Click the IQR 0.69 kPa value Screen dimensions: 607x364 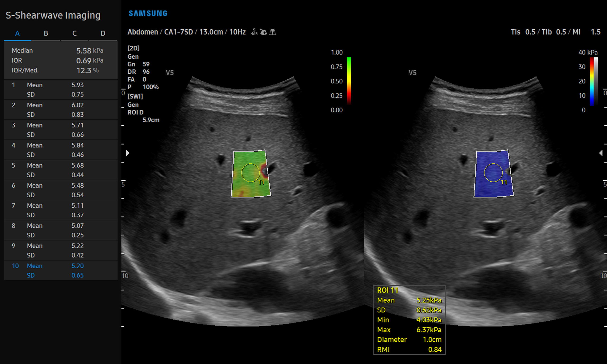[x=90, y=61]
